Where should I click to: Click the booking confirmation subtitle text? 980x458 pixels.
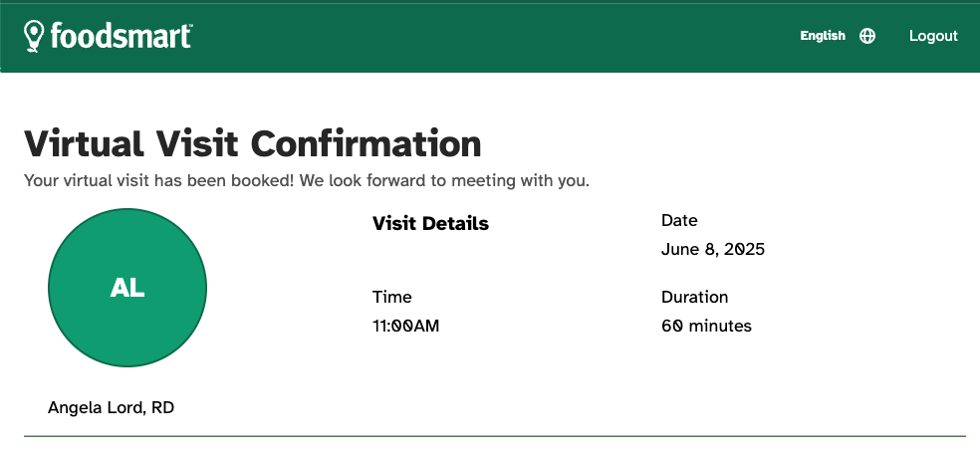pos(307,181)
